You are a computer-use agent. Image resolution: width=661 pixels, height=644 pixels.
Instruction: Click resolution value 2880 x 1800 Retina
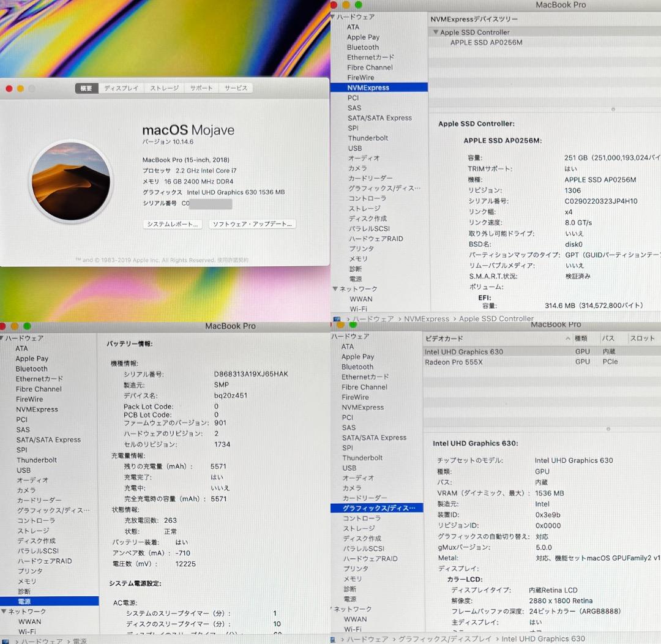[561, 601]
